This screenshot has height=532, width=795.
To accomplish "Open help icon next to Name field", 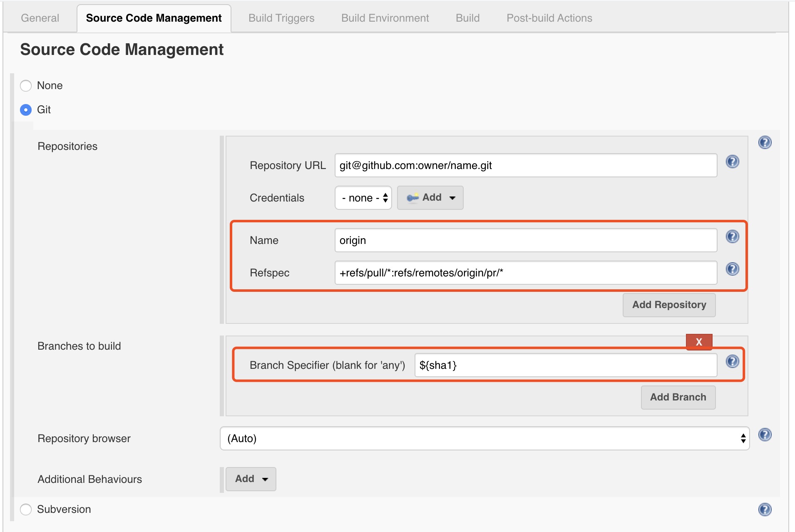I will [x=732, y=236].
